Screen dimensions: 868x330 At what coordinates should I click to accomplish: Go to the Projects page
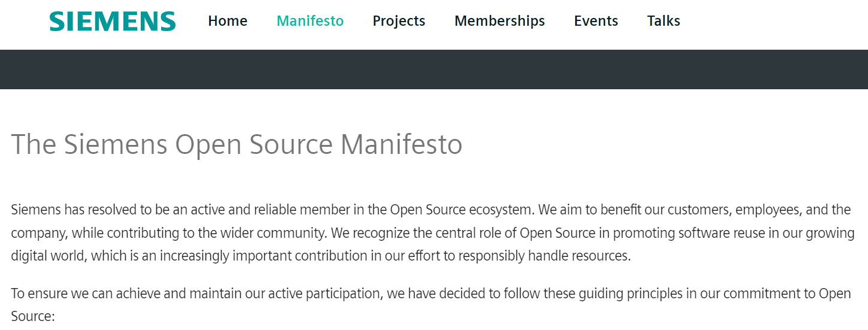tap(399, 21)
